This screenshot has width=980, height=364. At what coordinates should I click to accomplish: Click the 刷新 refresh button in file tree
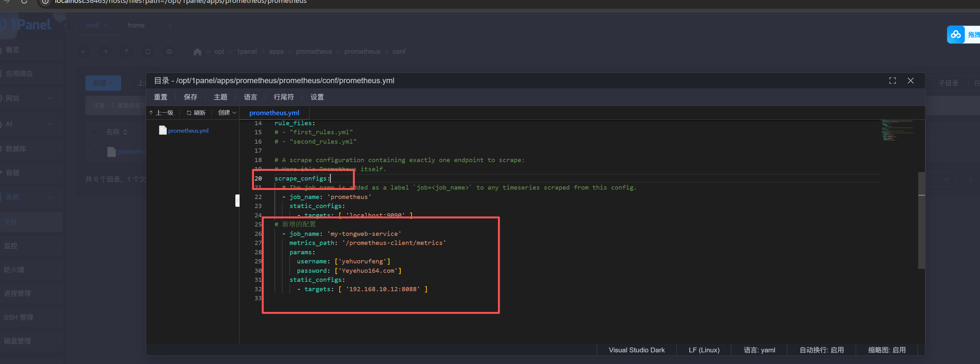(196, 113)
